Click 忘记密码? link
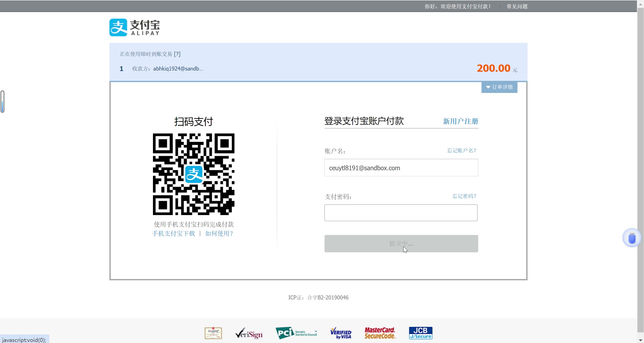This screenshot has width=644, height=343. point(464,196)
